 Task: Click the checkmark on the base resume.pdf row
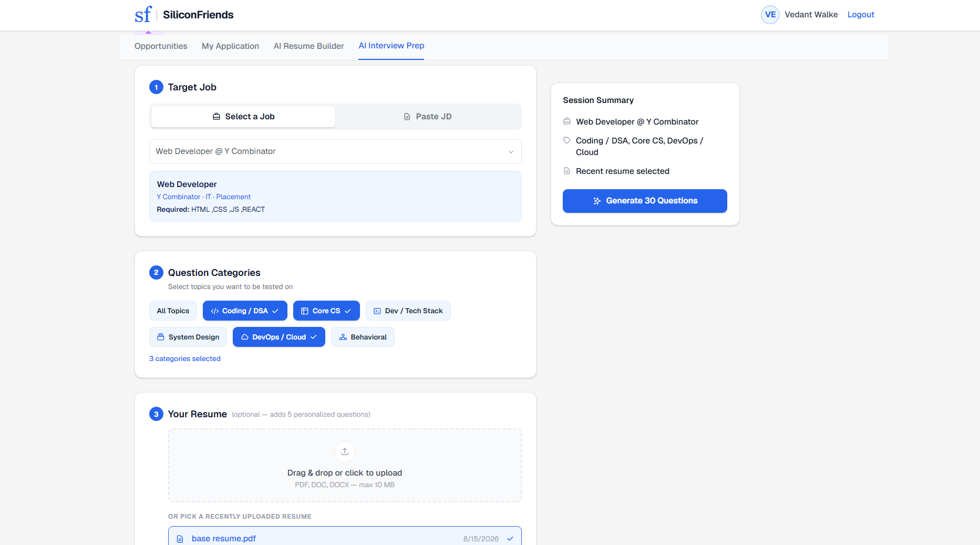(510, 539)
